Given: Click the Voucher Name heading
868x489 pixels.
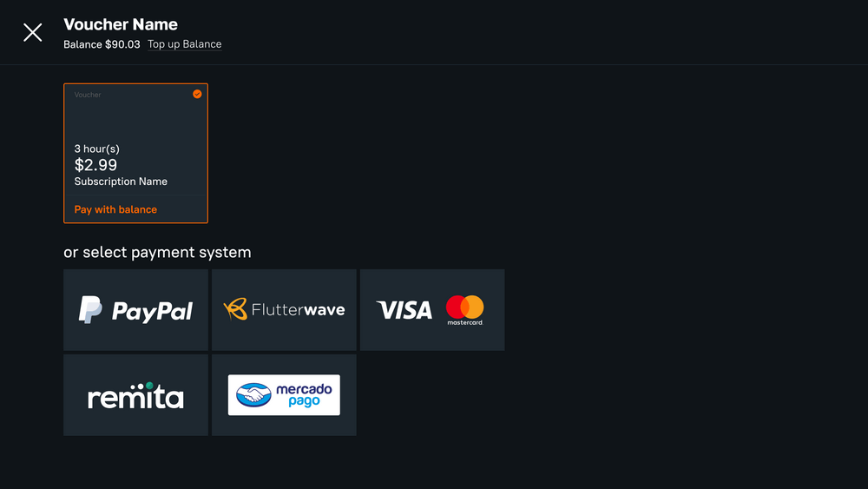Looking at the screenshot, I should [121, 24].
